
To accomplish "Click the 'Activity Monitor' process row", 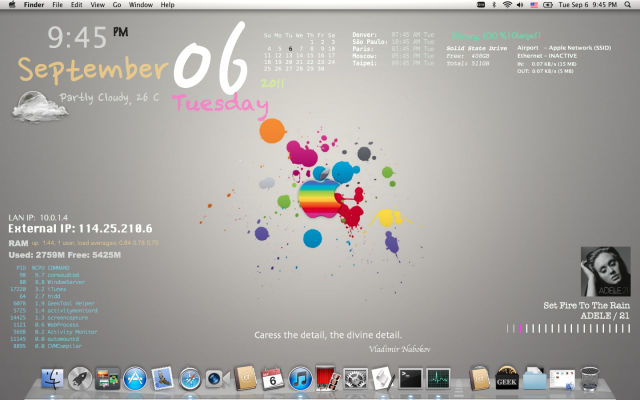I will (x=55, y=332).
